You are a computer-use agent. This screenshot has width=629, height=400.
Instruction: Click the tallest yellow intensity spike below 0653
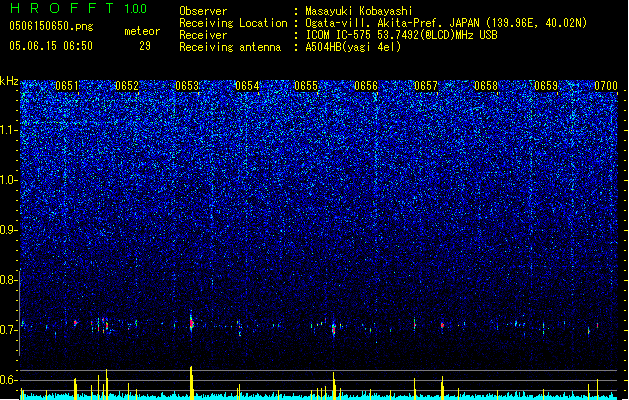click(x=191, y=382)
